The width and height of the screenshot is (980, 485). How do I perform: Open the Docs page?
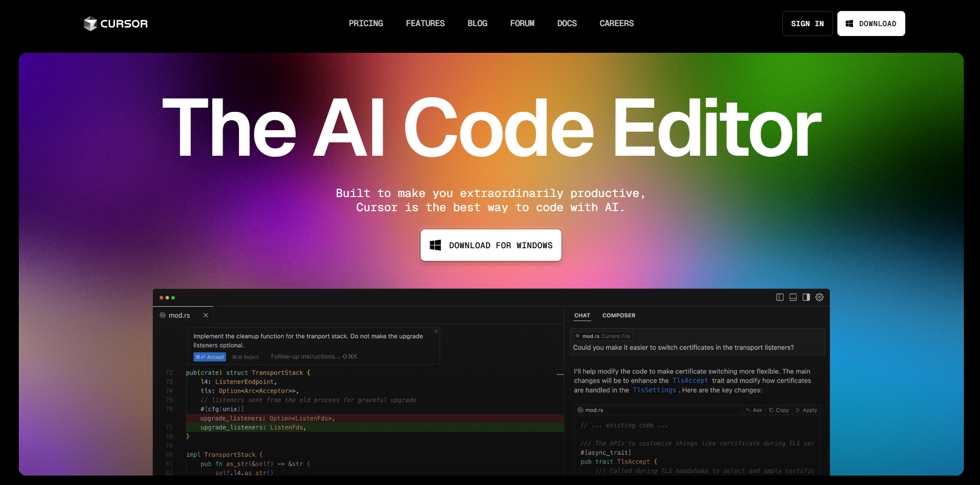567,24
